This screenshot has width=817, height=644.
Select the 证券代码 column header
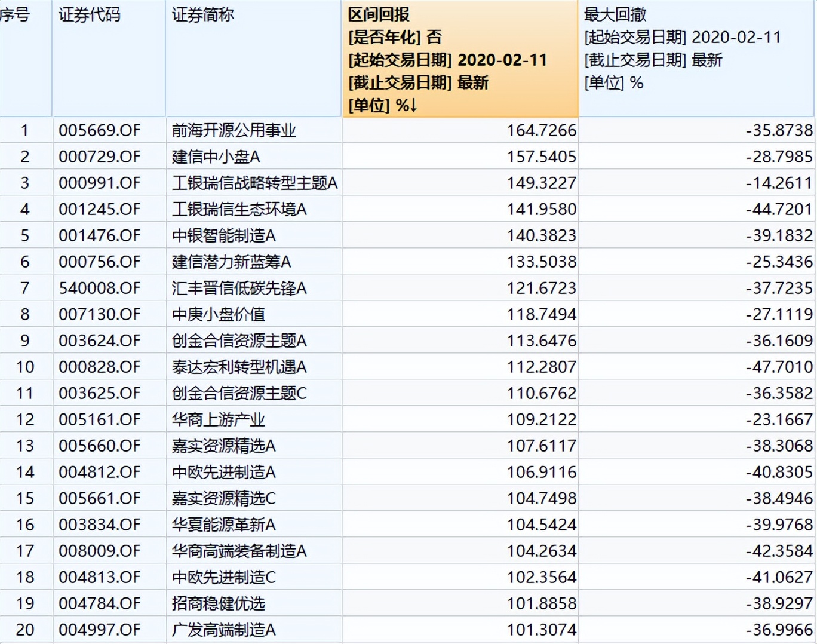click(x=109, y=59)
